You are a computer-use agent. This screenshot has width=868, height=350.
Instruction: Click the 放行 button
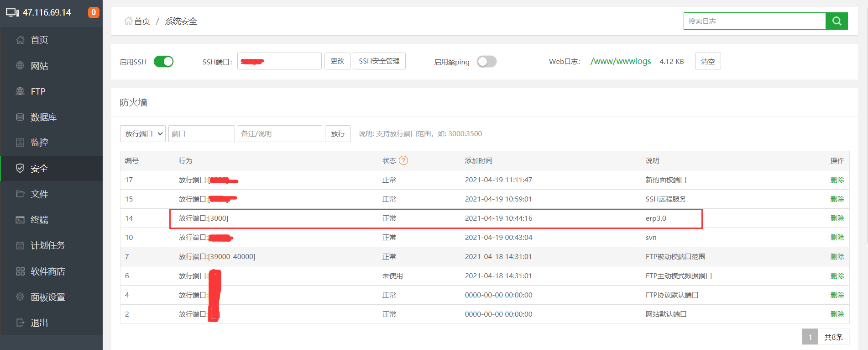pos(338,133)
